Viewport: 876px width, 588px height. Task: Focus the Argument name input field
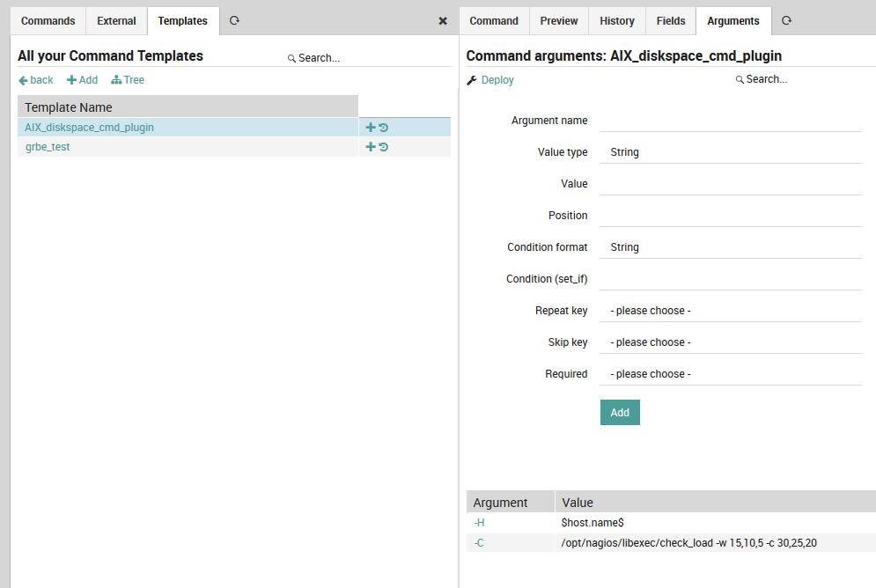click(x=731, y=121)
